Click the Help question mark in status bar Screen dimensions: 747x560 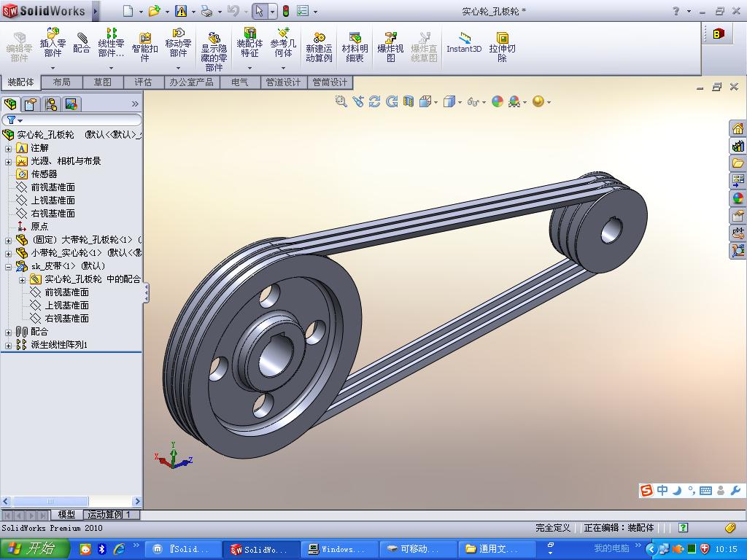(683, 527)
